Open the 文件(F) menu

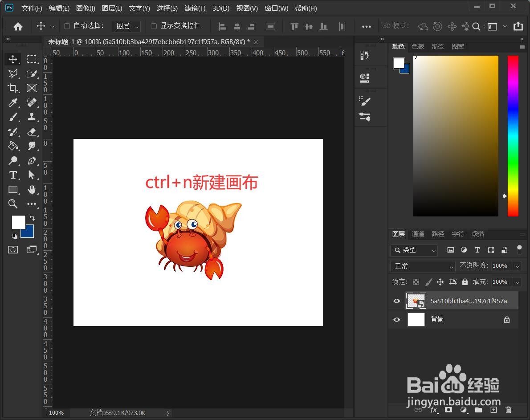coord(32,8)
